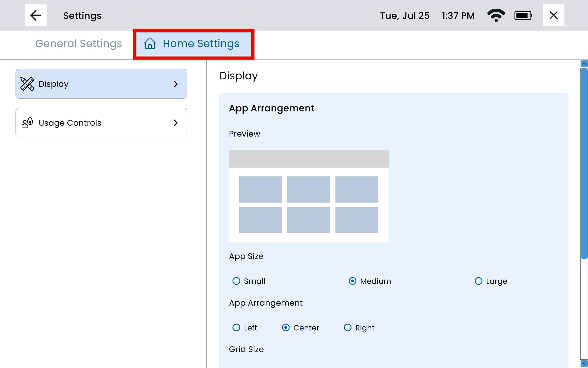Click the pencil-ruler Display icon

(27, 84)
